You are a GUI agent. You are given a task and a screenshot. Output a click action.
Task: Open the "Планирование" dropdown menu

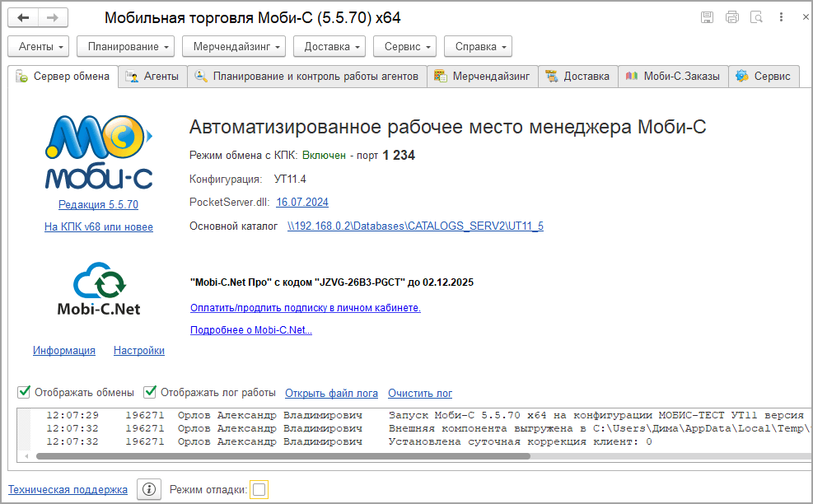pyautogui.click(x=125, y=47)
